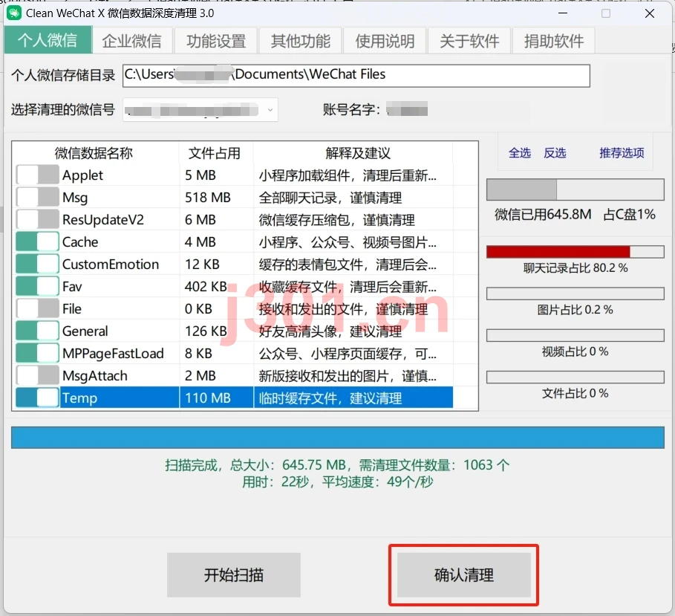Select the Applet row name
675x616 pixels.
pos(82,175)
